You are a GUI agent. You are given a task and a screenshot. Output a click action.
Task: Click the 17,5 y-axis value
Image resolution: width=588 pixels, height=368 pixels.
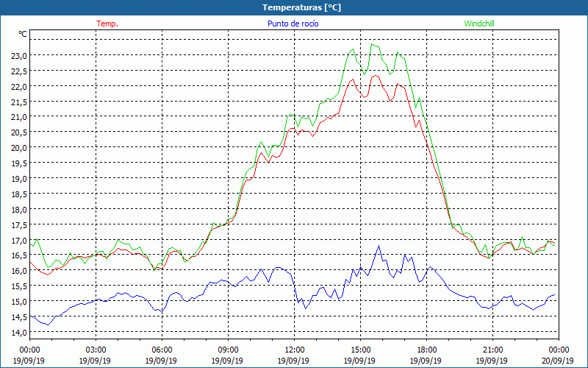point(20,224)
